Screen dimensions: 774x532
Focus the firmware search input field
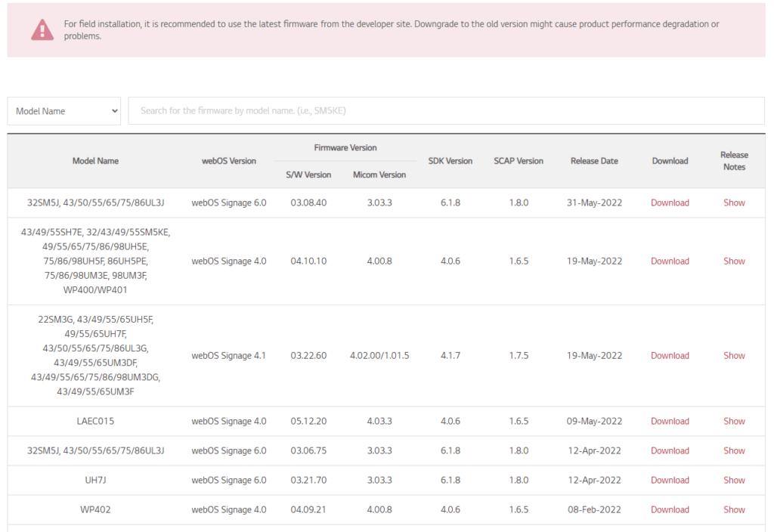[446, 111]
